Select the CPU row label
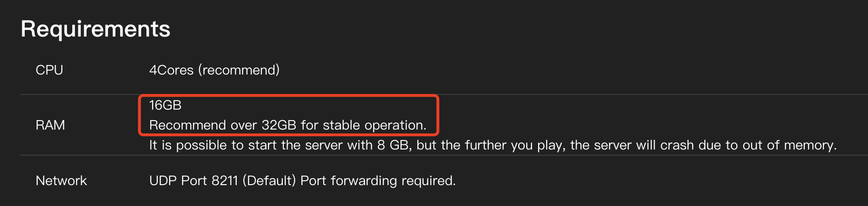Screen dimensions: 868x206 pos(49,70)
